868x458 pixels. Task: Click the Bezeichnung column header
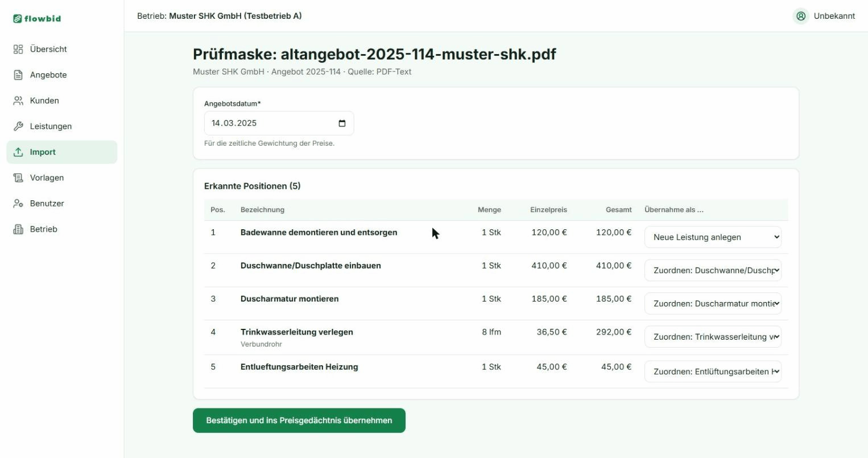262,210
